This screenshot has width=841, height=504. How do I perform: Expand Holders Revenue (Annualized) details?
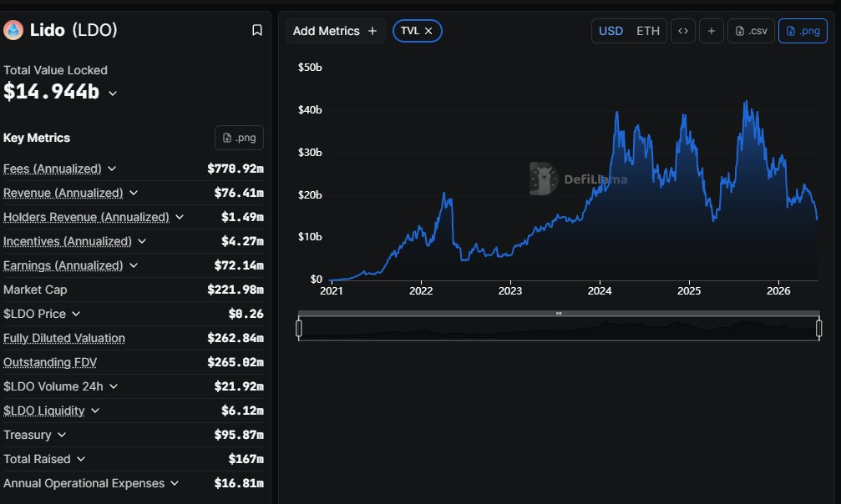point(180,217)
